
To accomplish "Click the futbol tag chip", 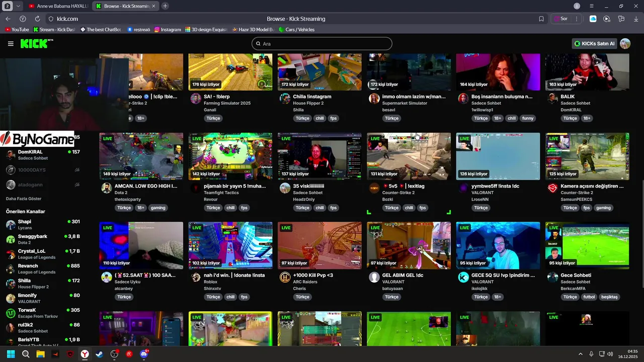I will (589, 297).
